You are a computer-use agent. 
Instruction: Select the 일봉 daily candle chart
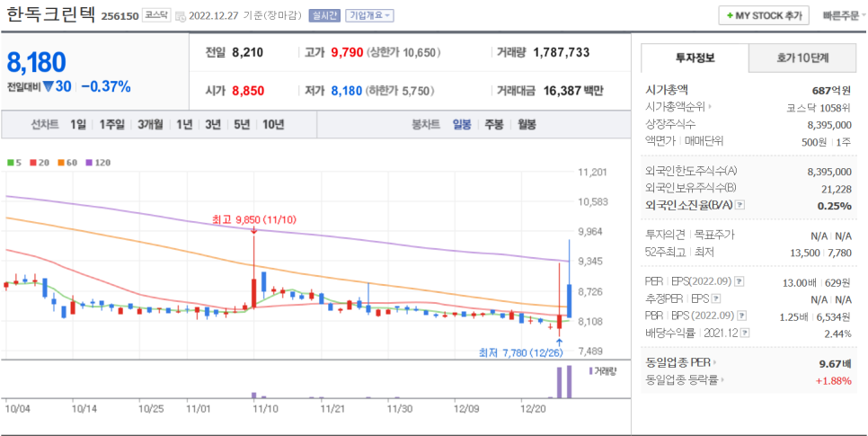462,125
